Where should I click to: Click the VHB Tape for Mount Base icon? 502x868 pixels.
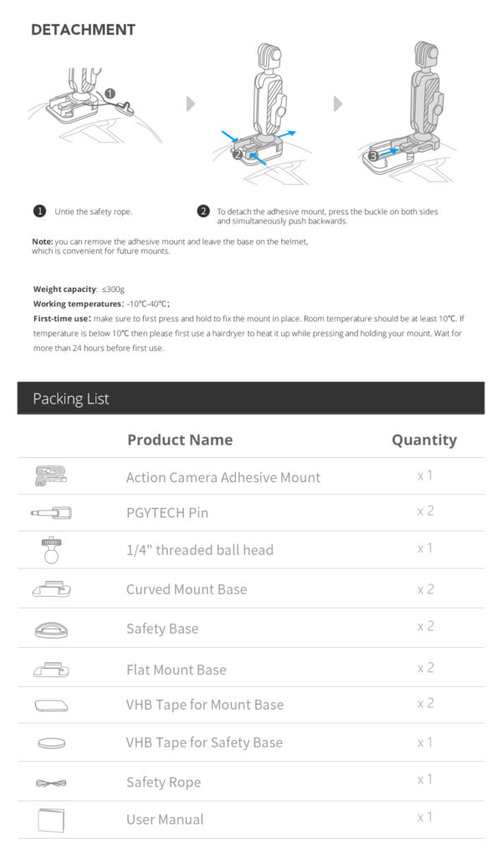click(x=51, y=705)
